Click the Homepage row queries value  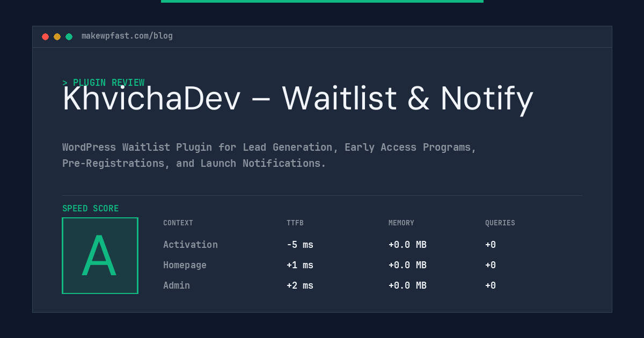491,265
